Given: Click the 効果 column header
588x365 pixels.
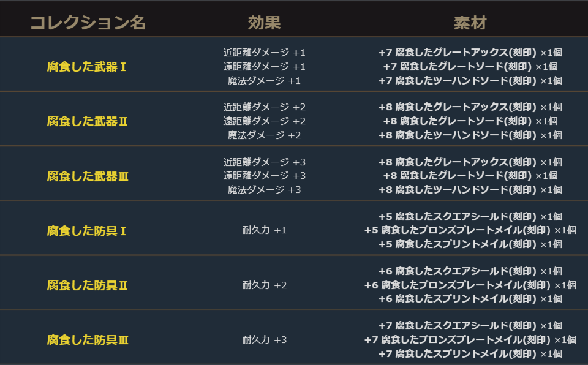Looking at the screenshot, I should coord(264,23).
